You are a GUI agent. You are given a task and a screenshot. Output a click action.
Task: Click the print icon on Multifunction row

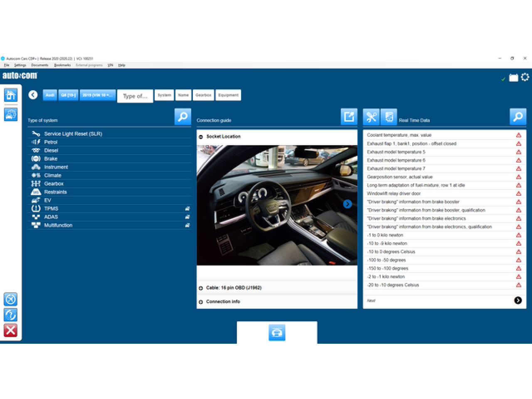[187, 225]
